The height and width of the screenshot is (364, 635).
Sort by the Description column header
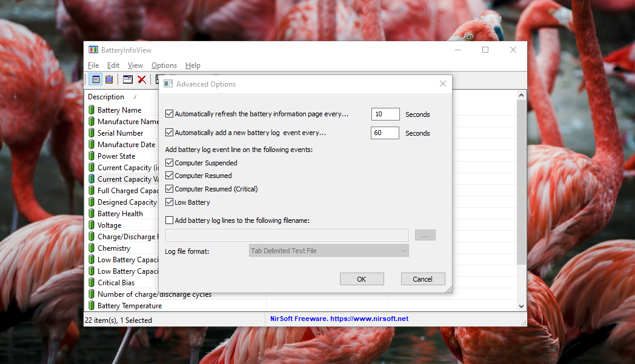tap(106, 97)
